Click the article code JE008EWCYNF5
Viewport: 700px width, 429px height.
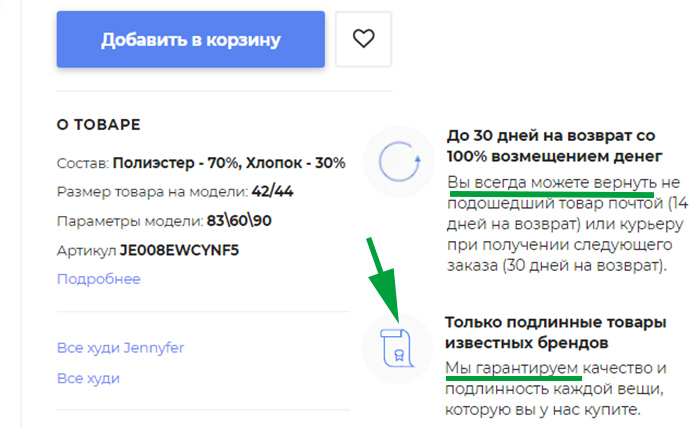(179, 250)
